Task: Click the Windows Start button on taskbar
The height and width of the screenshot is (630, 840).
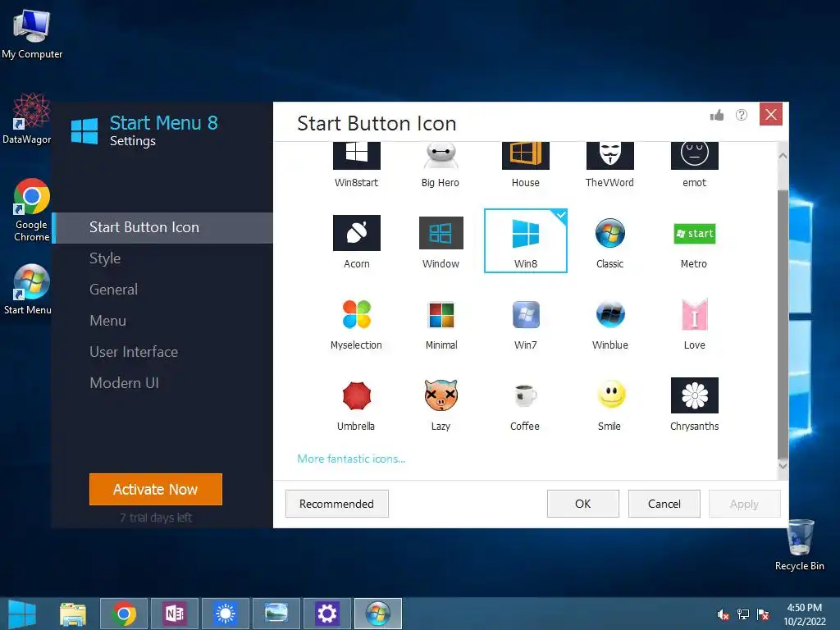Action: tap(22, 614)
